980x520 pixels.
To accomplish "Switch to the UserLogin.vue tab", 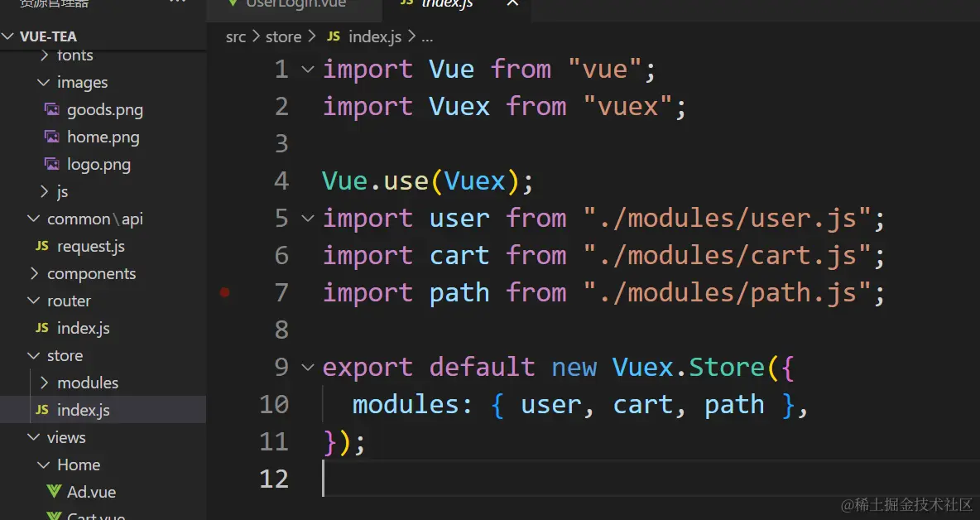I will tap(295, 4).
